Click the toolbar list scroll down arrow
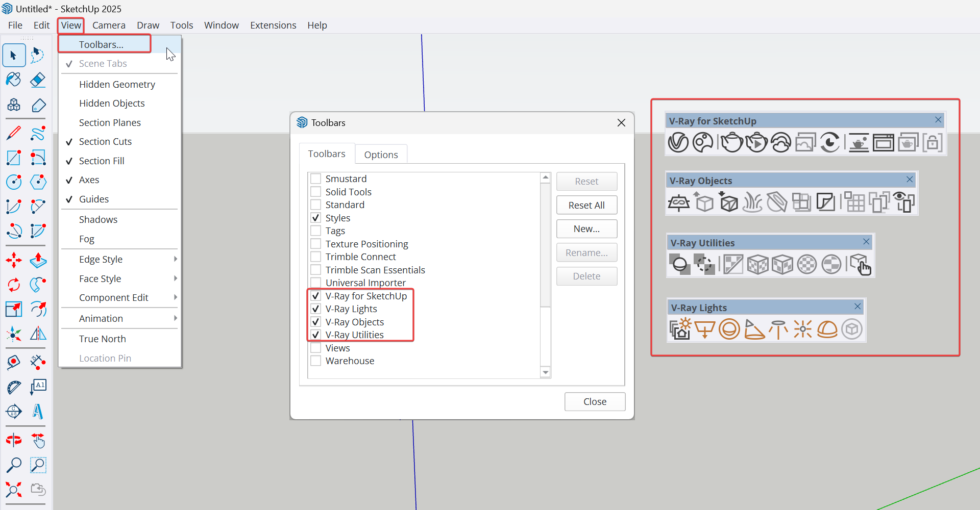 click(546, 372)
